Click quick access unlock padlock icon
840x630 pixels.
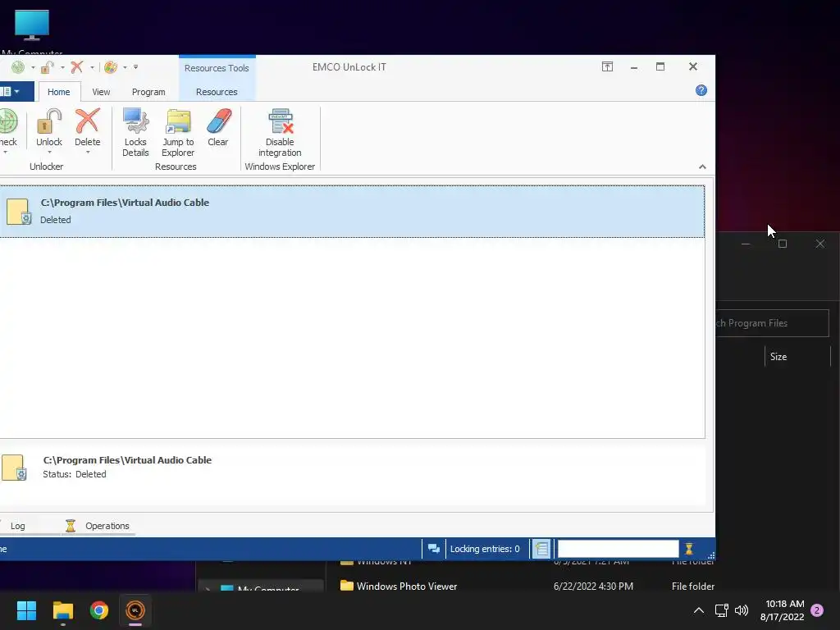(48, 67)
